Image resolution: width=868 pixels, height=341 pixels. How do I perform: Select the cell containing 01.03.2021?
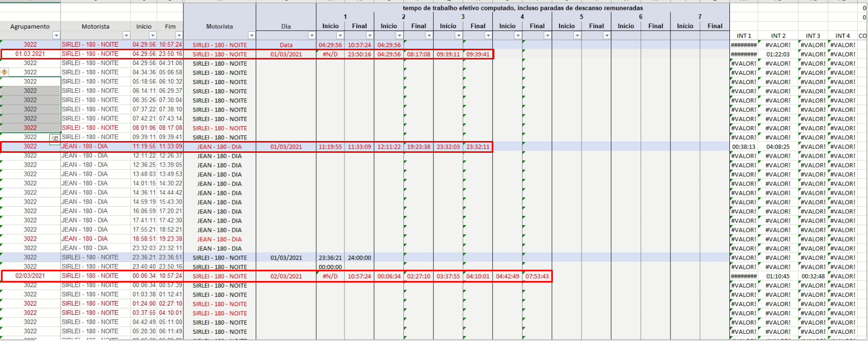(x=30, y=54)
